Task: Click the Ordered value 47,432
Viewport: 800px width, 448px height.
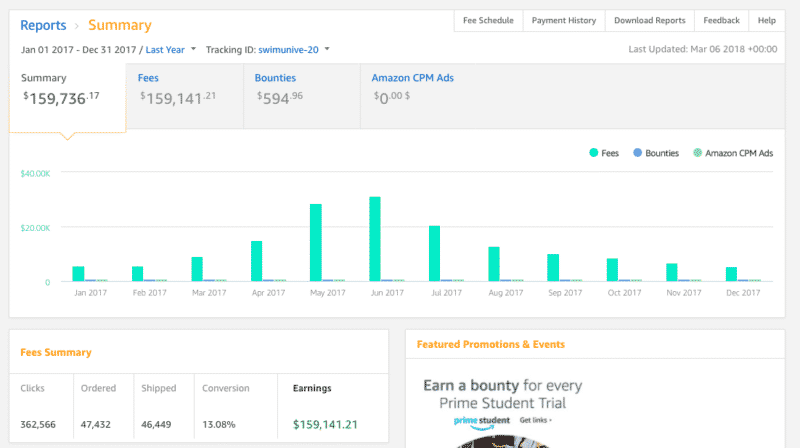Action: pyautogui.click(x=95, y=425)
